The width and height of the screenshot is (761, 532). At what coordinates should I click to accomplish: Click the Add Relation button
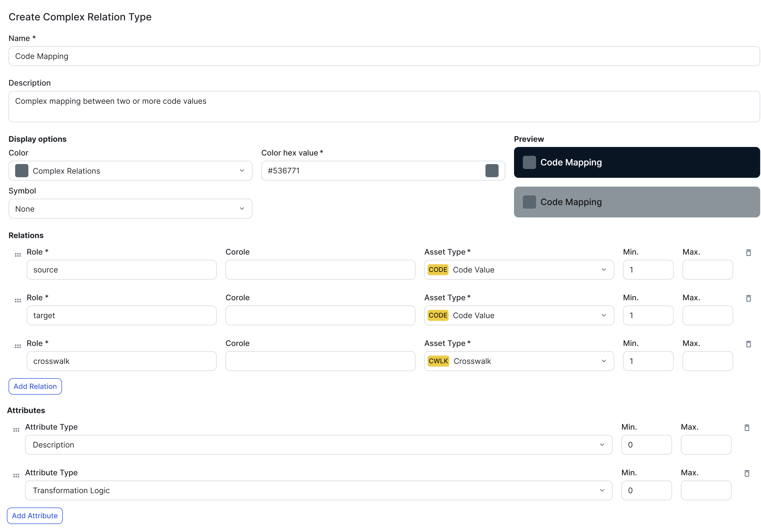pyautogui.click(x=35, y=386)
